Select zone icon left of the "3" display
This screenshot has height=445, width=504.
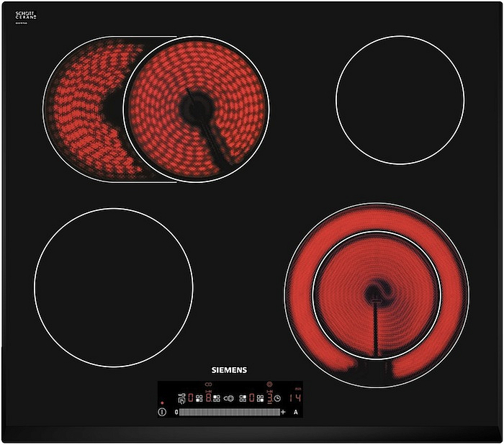[260, 398]
